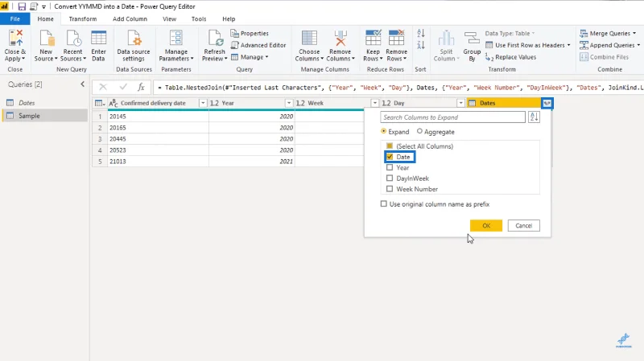Toggle the Select All Columns checkbox
644x361 pixels.
pos(390,146)
